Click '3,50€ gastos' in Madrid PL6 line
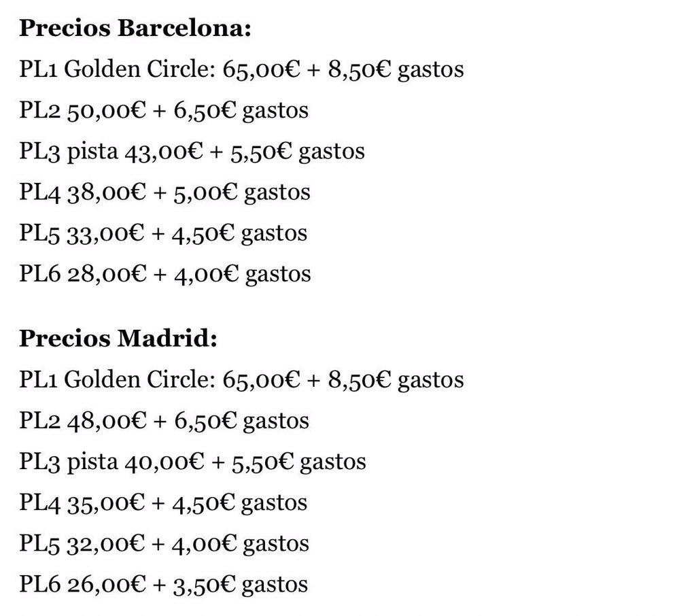 click(x=240, y=585)
